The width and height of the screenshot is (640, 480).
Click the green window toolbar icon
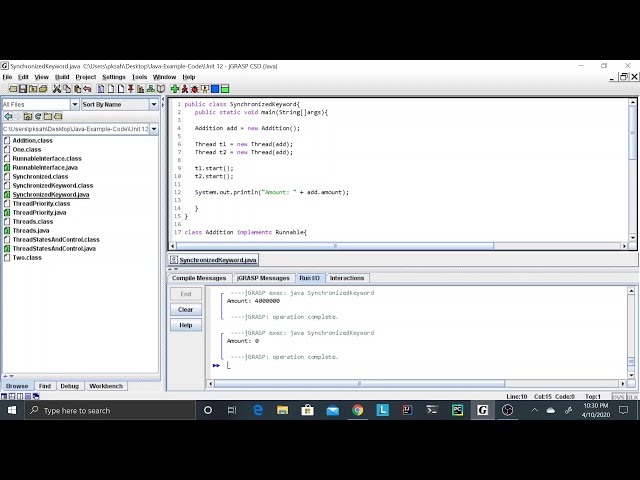tap(225, 89)
